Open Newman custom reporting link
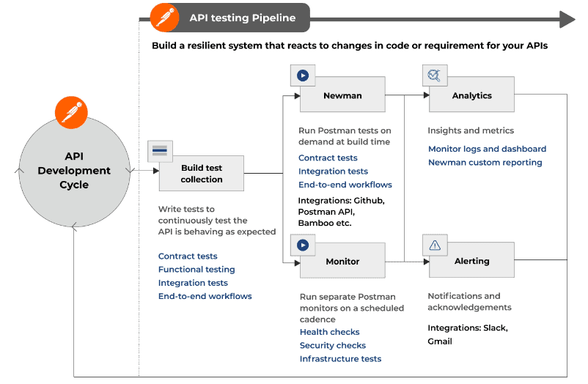Image resolution: width=588 pixels, height=384 pixels. (485, 163)
